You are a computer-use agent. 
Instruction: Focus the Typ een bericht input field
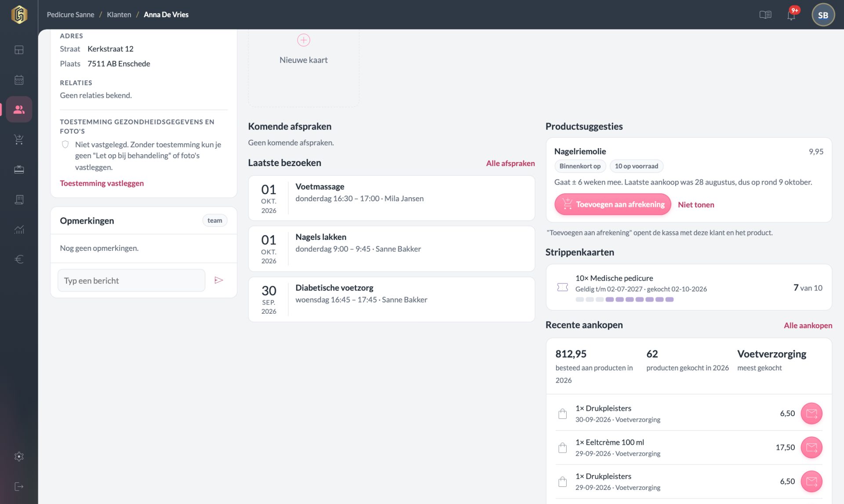(131, 280)
